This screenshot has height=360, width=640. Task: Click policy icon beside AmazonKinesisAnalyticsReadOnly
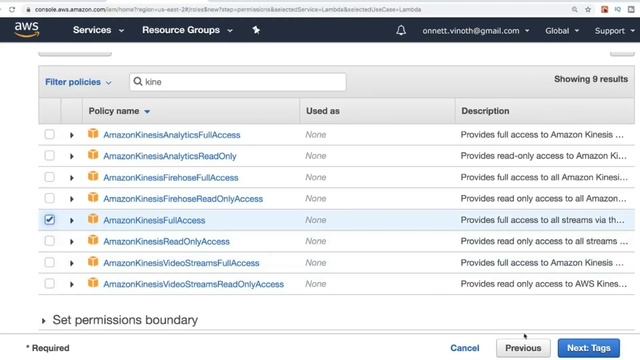(x=93, y=155)
